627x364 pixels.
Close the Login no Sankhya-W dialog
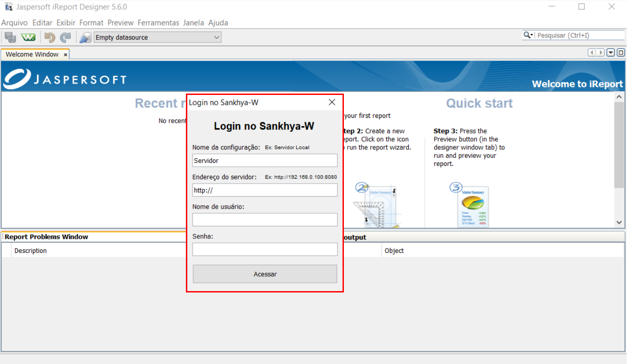(332, 102)
